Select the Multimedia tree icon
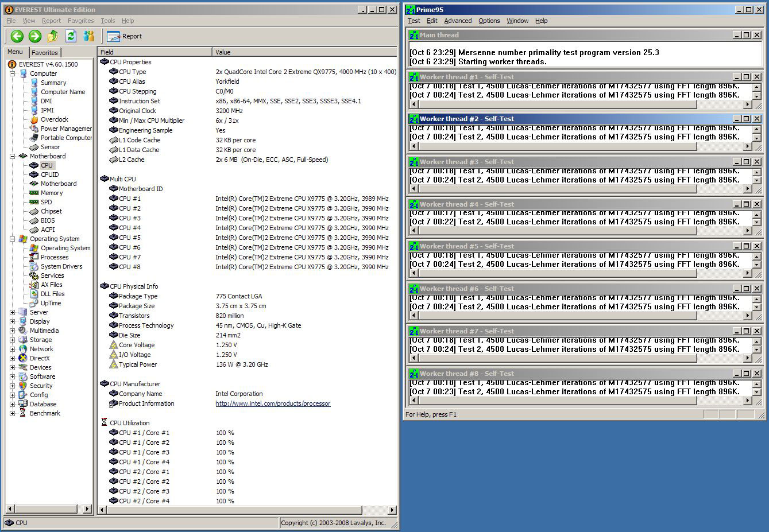This screenshot has width=769, height=532. (x=23, y=331)
